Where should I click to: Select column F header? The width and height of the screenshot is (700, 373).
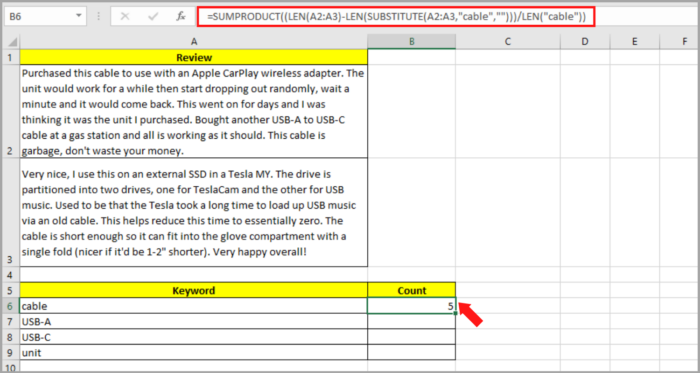tap(679, 42)
